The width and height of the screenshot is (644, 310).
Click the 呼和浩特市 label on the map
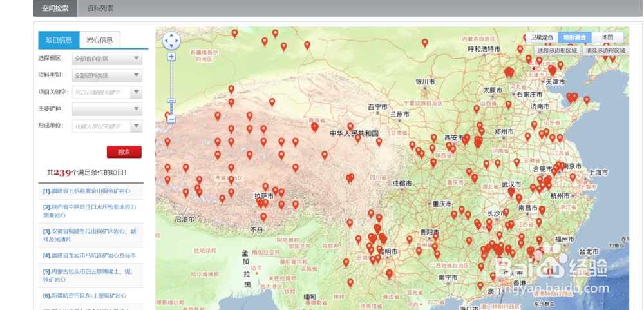tap(484, 49)
